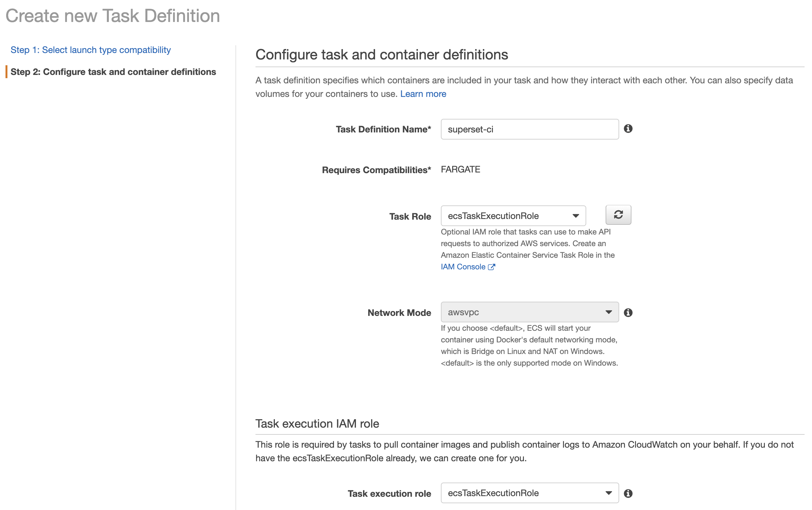812x510 pixels.
Task: Select Step 2: Configure task and container definitions
Action: [114, 72]
